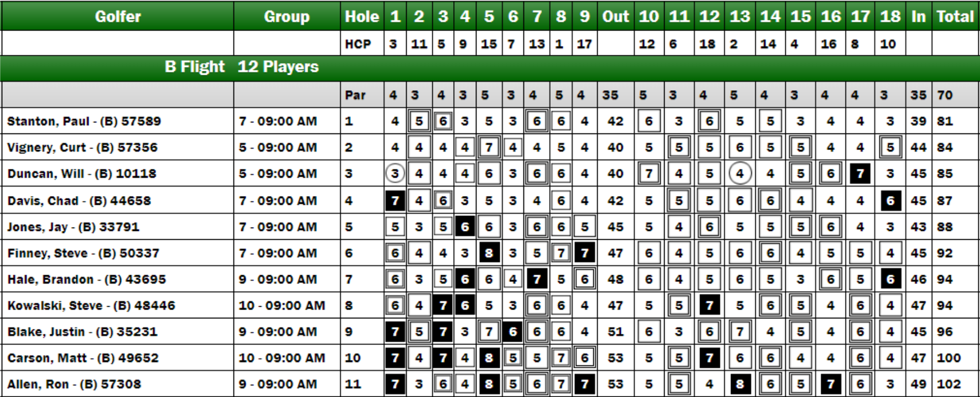Screen dimensions: 980x397
Task: Click Duncan, Will's black 7 on hole 17
Action: tap(860, 174)
